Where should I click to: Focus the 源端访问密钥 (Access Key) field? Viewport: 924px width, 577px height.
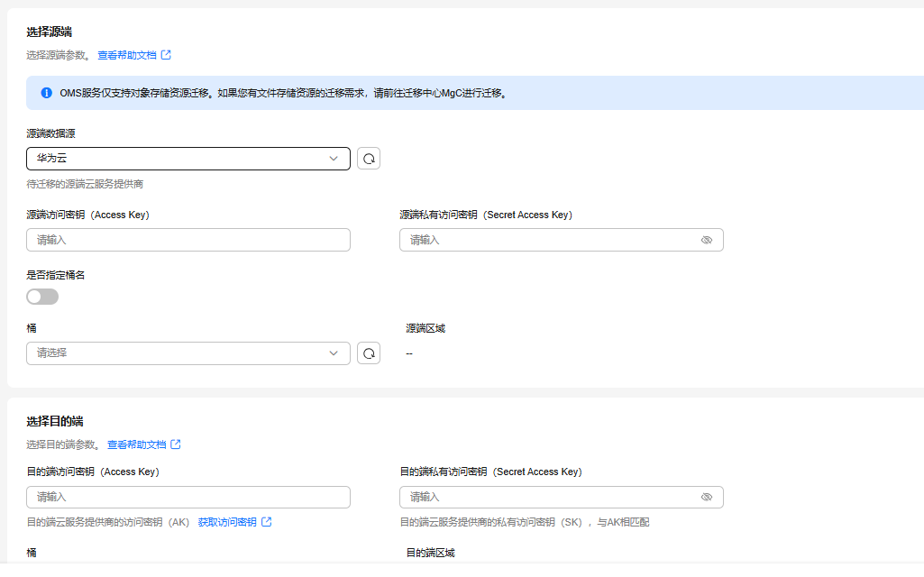point(188,240)
